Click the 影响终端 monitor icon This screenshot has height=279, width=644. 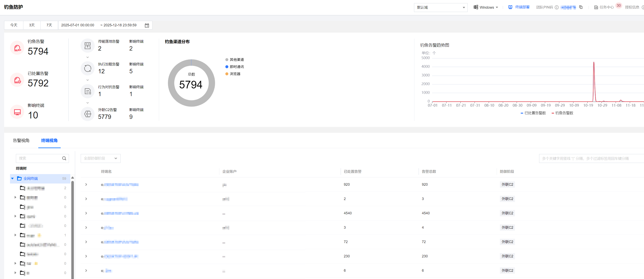coord(17,112)
